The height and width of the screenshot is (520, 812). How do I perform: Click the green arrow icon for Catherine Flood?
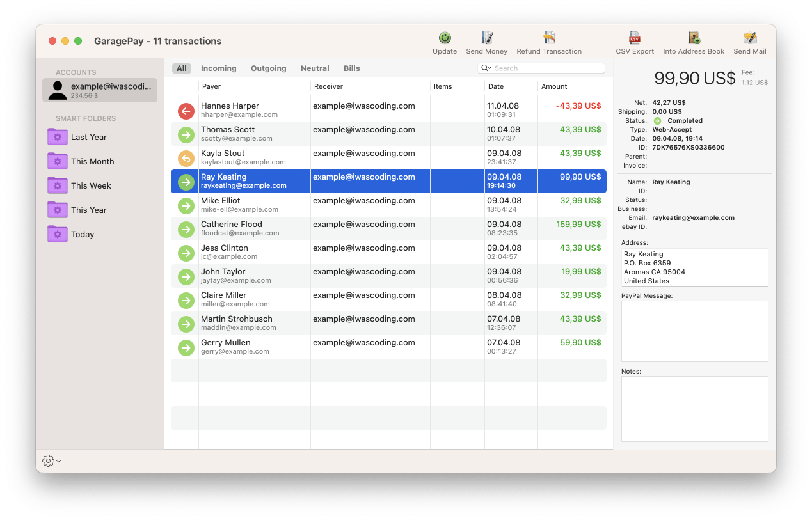[x=186, y=229]
